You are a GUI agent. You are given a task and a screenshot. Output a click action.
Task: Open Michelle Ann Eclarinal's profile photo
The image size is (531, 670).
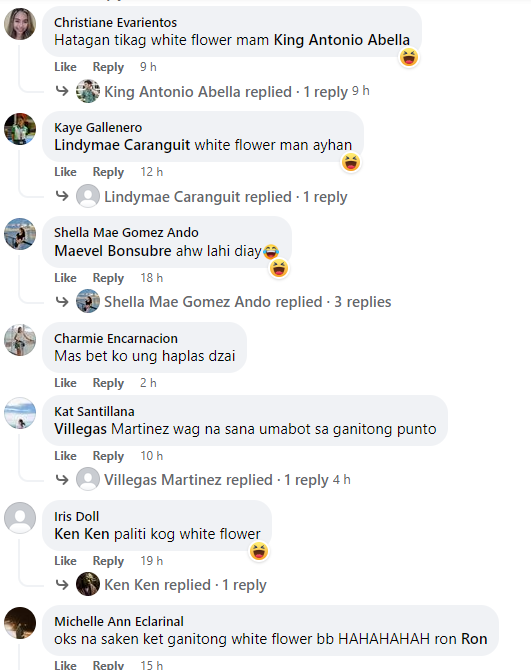[20, 623]
